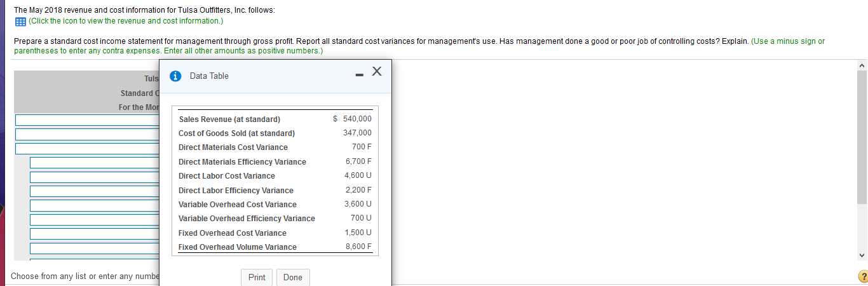Image resolution: width=868 pixels, height=286 pixels.
Task: Select the second statement input field
Action: [87, 134]
